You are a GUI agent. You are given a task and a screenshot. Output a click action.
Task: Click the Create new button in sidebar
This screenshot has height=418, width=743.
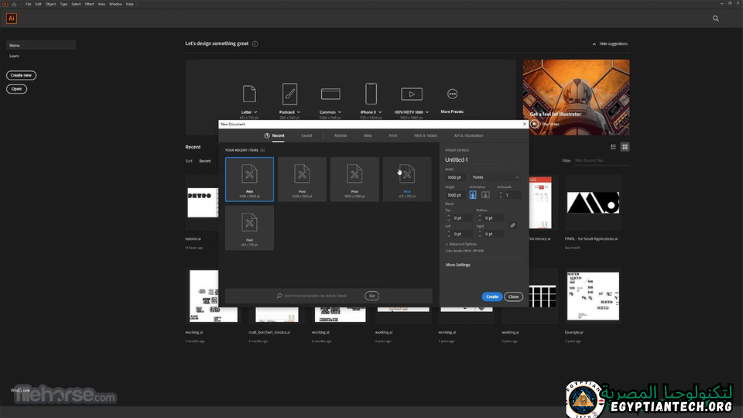(21, 75)
